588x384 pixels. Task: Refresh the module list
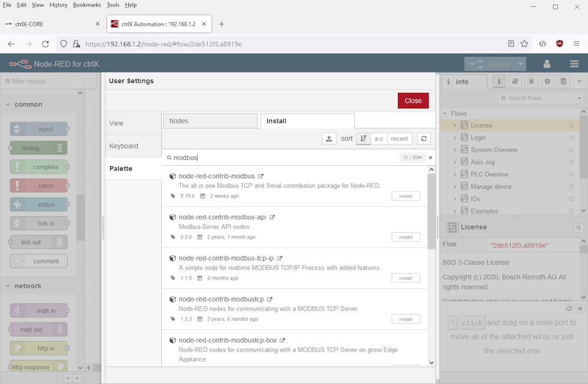click(x=424, y=139)
